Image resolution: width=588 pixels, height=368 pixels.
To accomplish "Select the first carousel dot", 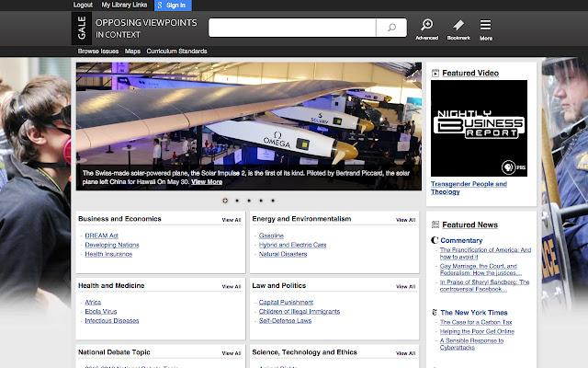I will (225, 201).
